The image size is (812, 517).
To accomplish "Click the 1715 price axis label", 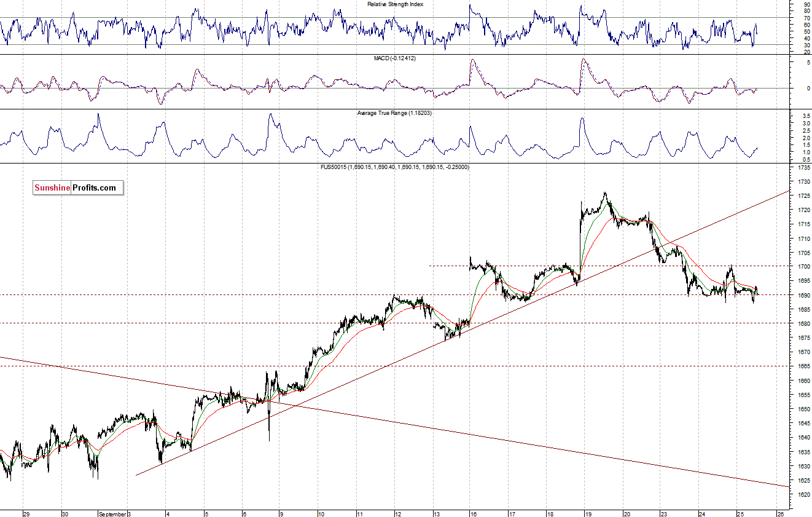I will pyautogui.click(x=803, y=224).
